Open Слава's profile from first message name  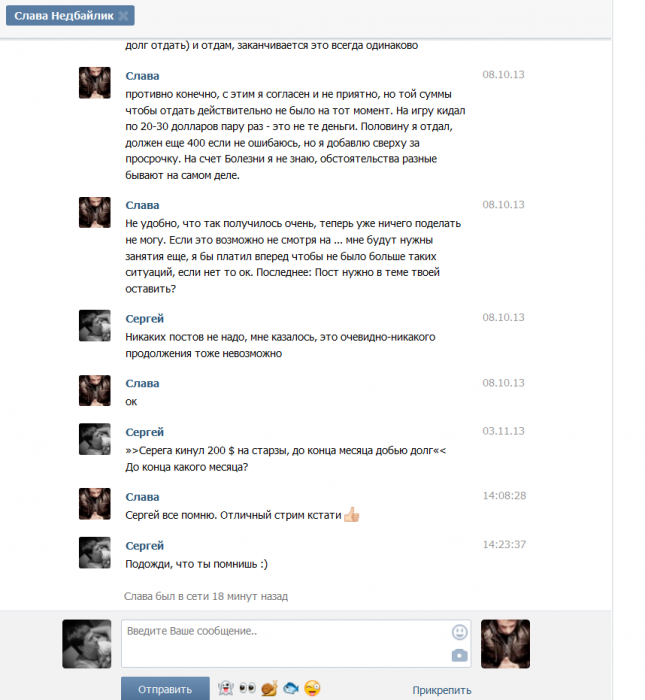(x=142, y=76)
